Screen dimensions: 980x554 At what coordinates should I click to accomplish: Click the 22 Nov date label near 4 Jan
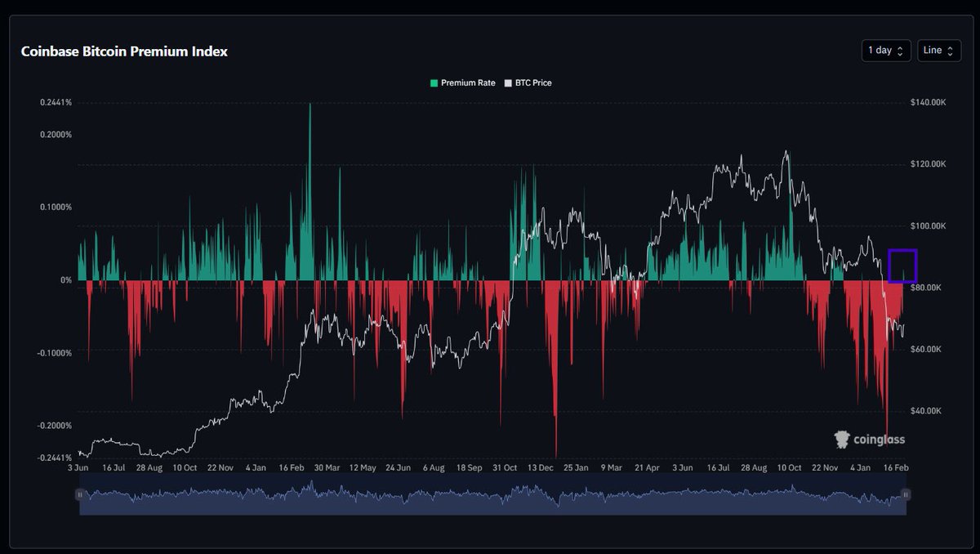tap(220, 468)
